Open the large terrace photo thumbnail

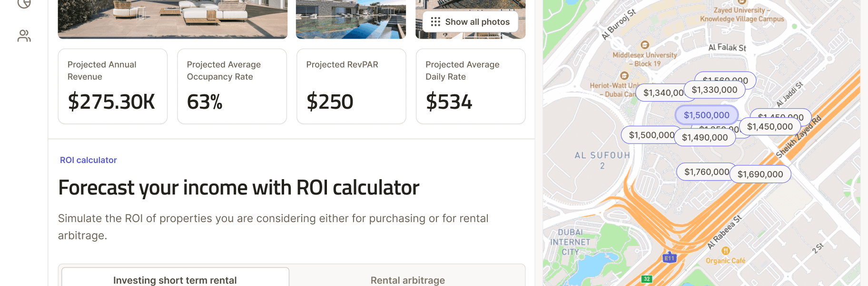click(173, 19)
